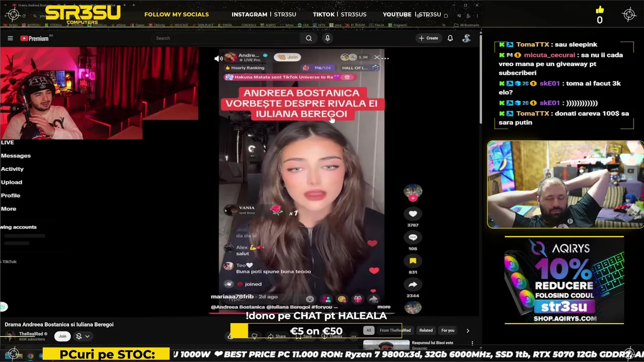This screenshot has height=362, width=644.
Task: Activate the voice search microphone
Action: tap(328, 38)
